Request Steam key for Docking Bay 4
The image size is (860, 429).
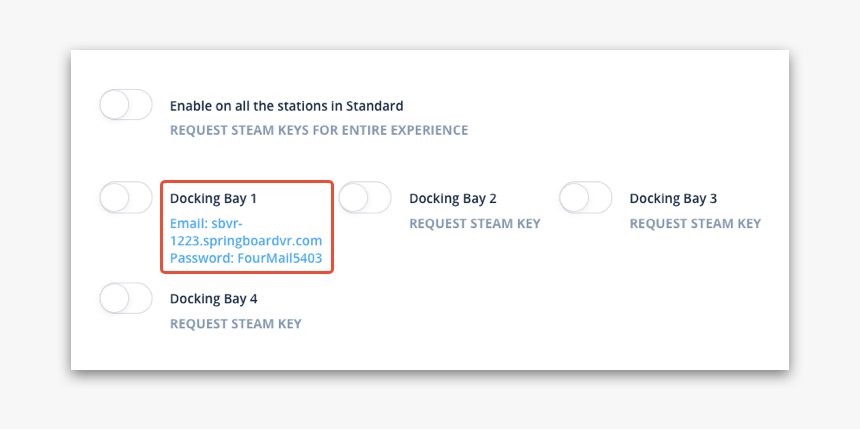pyautogui.click(x=236, y=324)
